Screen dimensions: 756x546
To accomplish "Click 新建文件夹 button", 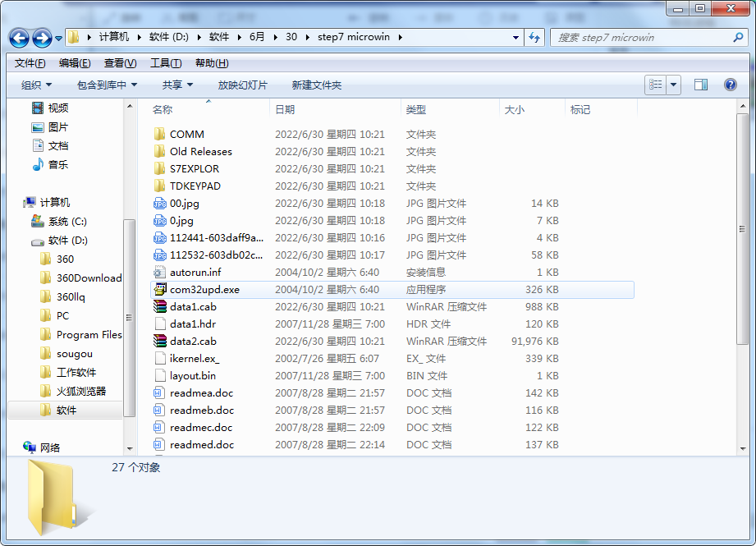I will tap(316, 85).
